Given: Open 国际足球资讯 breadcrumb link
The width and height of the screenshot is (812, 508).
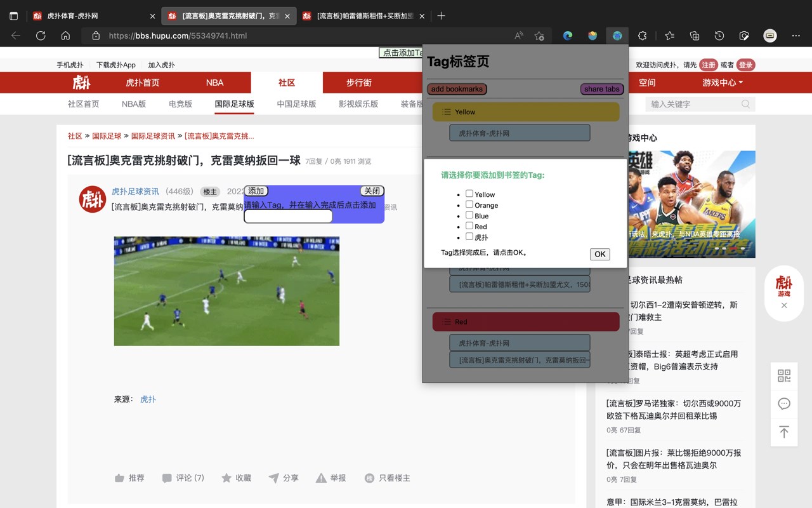Looking at the screenshot, I should tap(153, 136).
